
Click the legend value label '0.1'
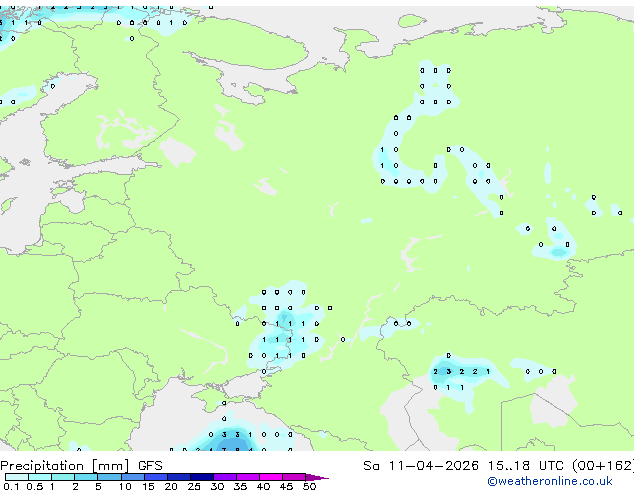coord(11,486)
